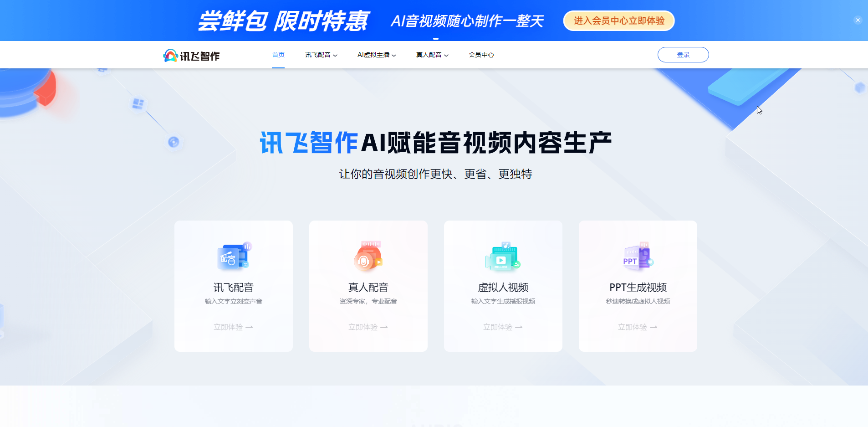
Task: Open the 会员中心 menu item
Action: pos(481,55)
